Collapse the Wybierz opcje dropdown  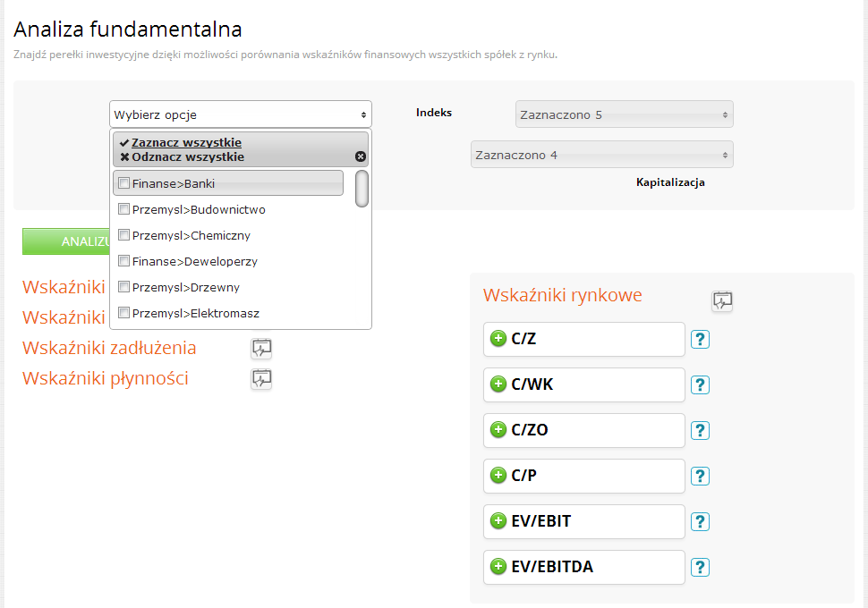pos(240,114)
